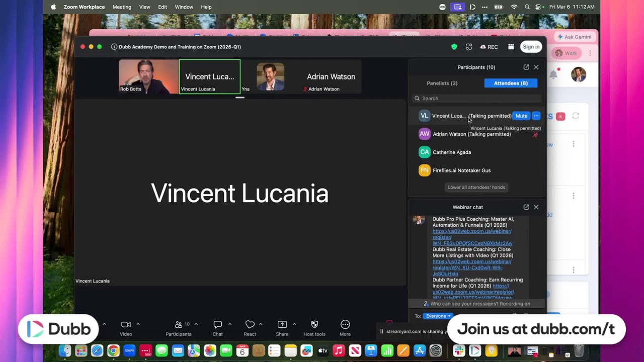644x362 pixels.
Task: Open the apps grid icon beside Sign in
Action: click(511, 47)
